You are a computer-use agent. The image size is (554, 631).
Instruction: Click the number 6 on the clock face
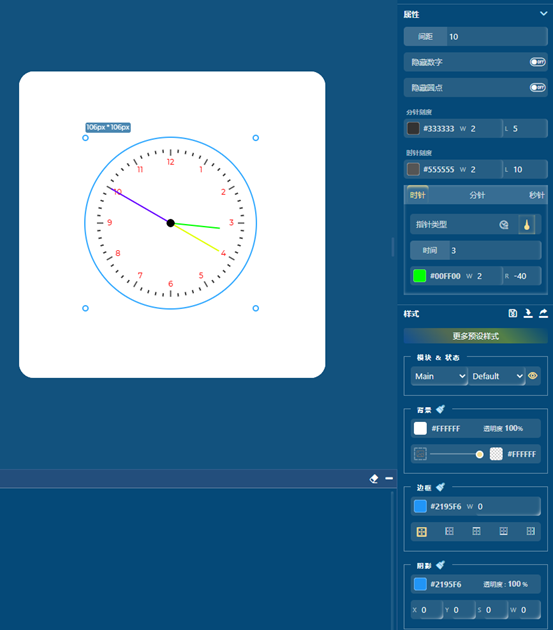coord(171,284)
